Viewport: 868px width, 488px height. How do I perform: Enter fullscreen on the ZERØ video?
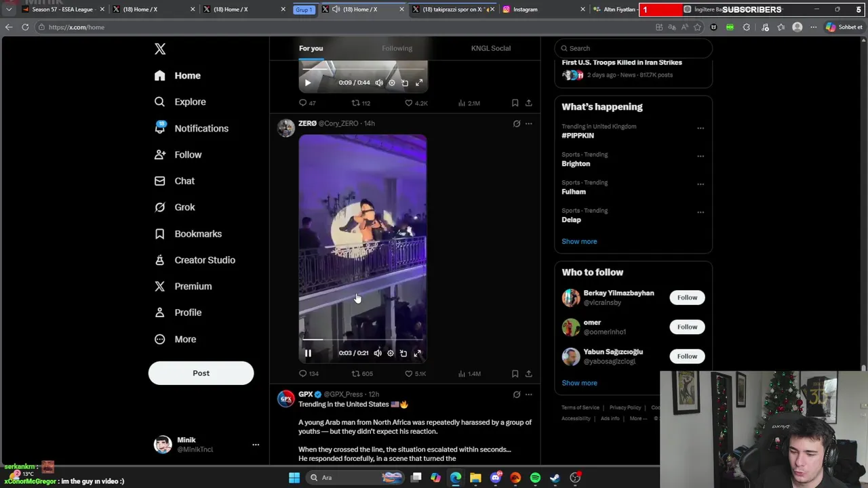tap(417, 353)
